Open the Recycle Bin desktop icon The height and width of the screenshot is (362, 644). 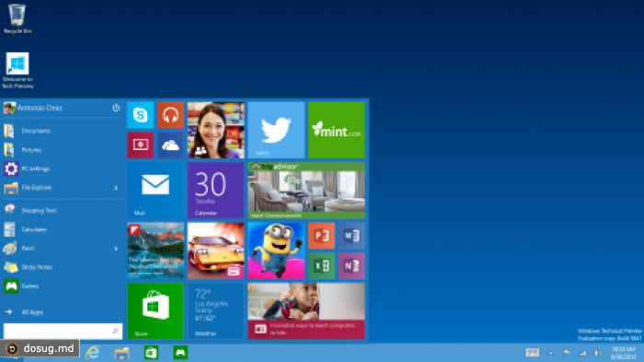17,18
